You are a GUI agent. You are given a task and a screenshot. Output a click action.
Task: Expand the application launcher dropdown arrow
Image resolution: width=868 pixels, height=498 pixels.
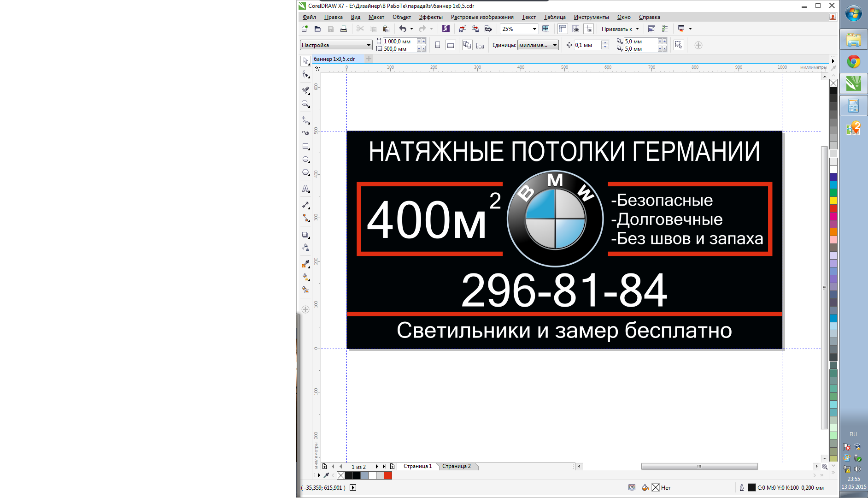tap(690, 29)
